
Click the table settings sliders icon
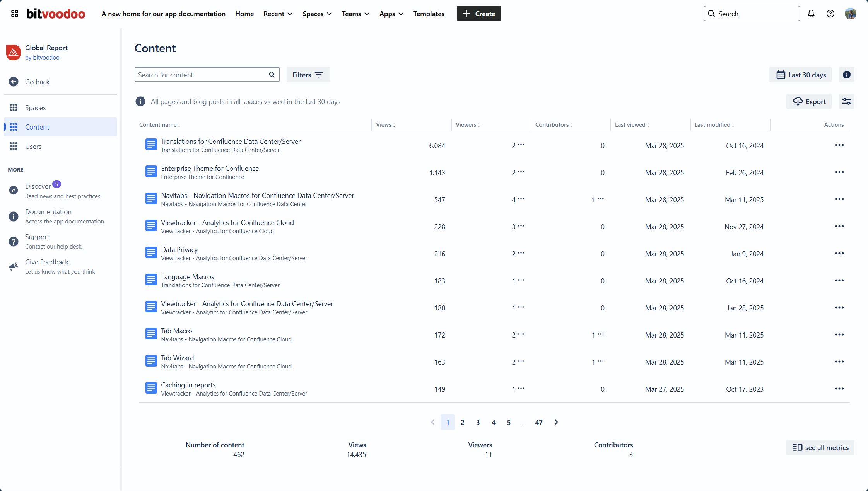coord(846,101)
